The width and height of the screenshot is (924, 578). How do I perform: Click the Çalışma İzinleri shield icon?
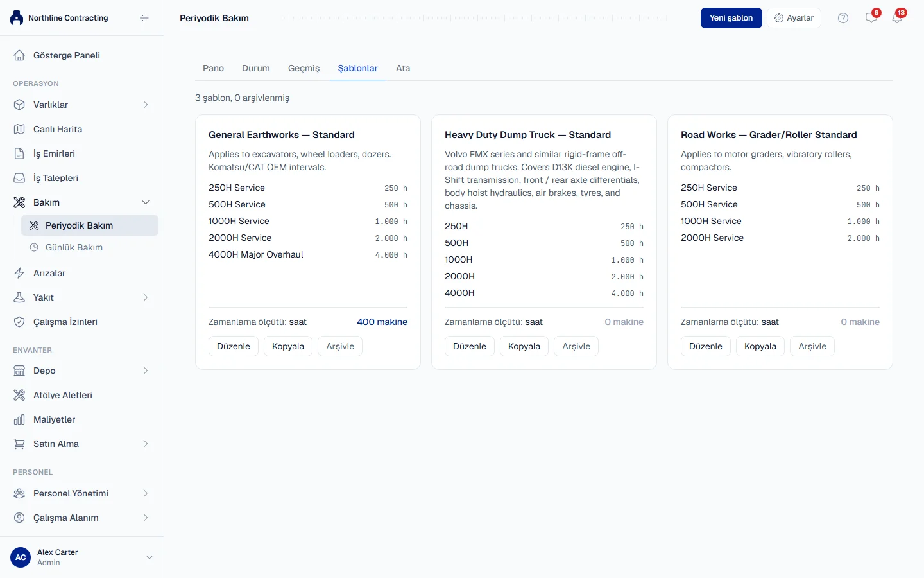coord(19,322)
